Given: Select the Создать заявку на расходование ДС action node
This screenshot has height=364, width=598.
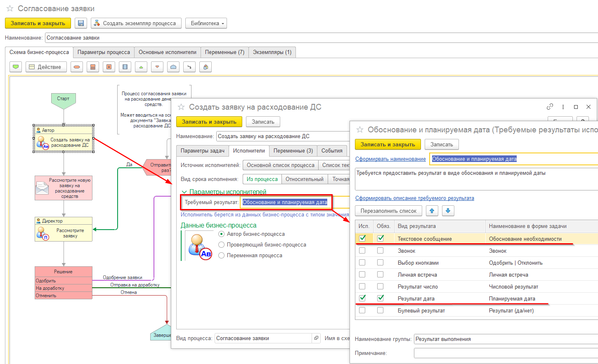Looking at the screenshot, I should click(x=64, y=139).
